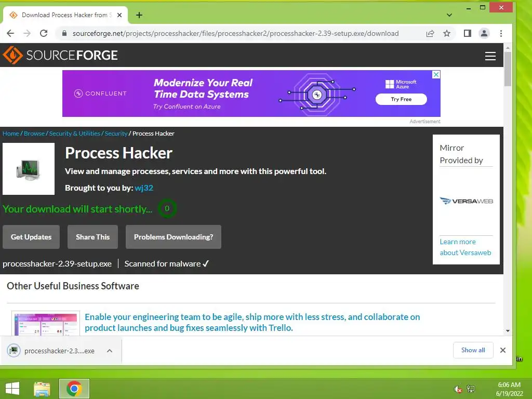Open Security & Utilities breadcrumb
Viewport: 532px width, 399px height.
pyautogui.click(x=75, y=134)
